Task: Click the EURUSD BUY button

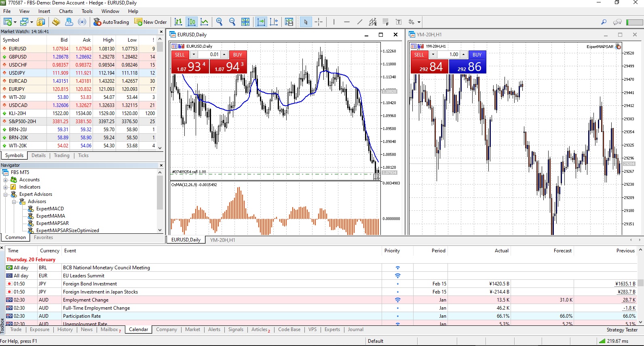Action: coord(238,55)
